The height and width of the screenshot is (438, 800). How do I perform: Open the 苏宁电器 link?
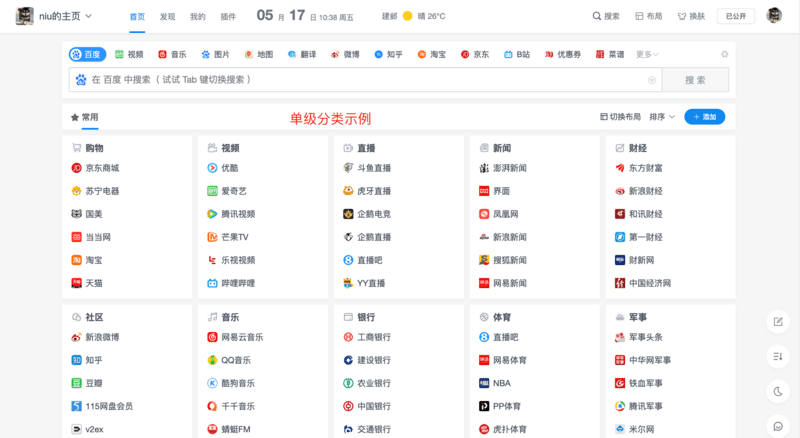[x=95, y=191]
